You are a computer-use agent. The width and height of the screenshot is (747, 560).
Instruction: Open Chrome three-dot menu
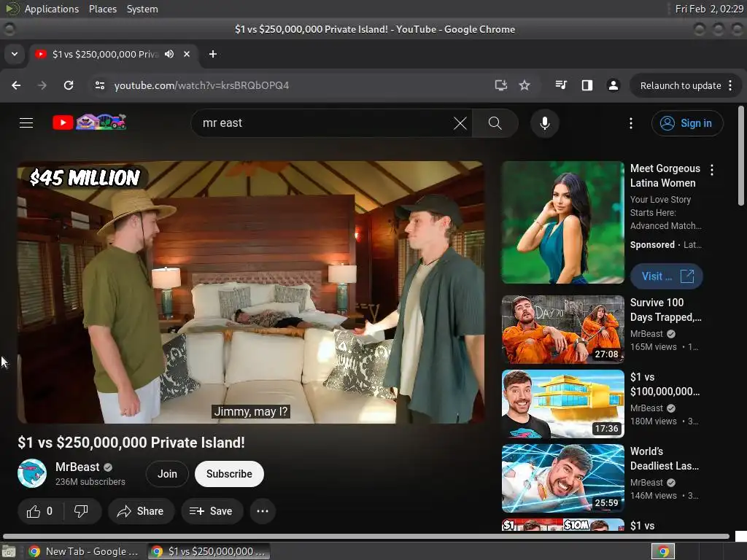[x=730, y=85]
